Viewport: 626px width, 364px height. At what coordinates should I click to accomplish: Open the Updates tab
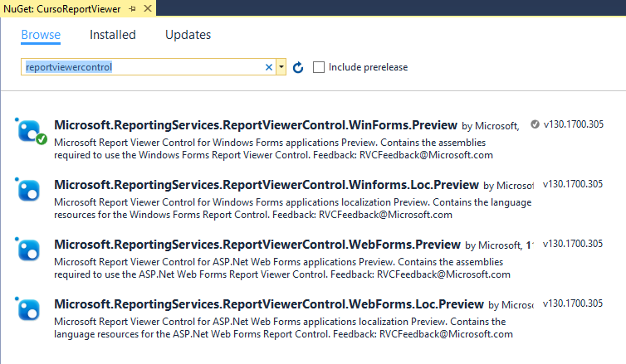(x=188, y=35)
